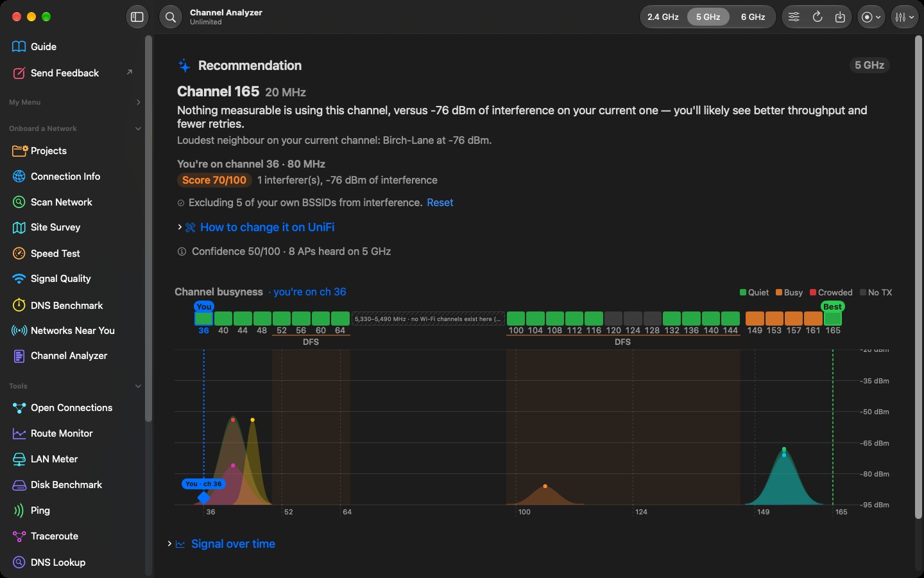The width and height of the screenshot is (924, 578).
Task: Open the search magnifier in toolbar
Action: click(171, 17)
